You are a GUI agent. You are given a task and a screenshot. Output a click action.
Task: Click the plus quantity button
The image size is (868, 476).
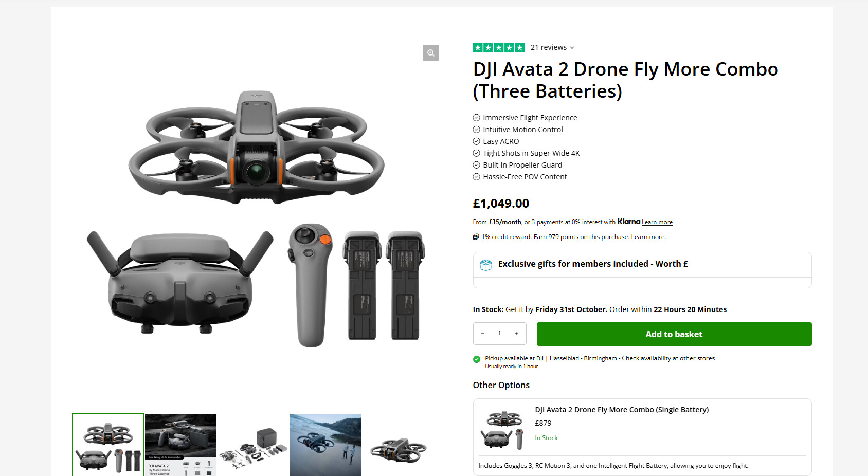click(517, 334)
